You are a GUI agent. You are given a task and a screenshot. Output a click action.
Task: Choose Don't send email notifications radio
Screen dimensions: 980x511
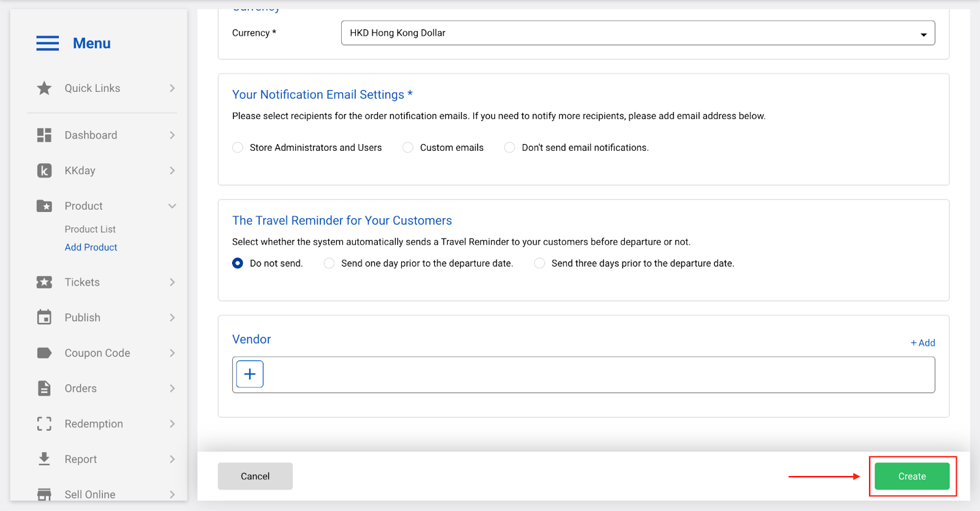[510, 148]
